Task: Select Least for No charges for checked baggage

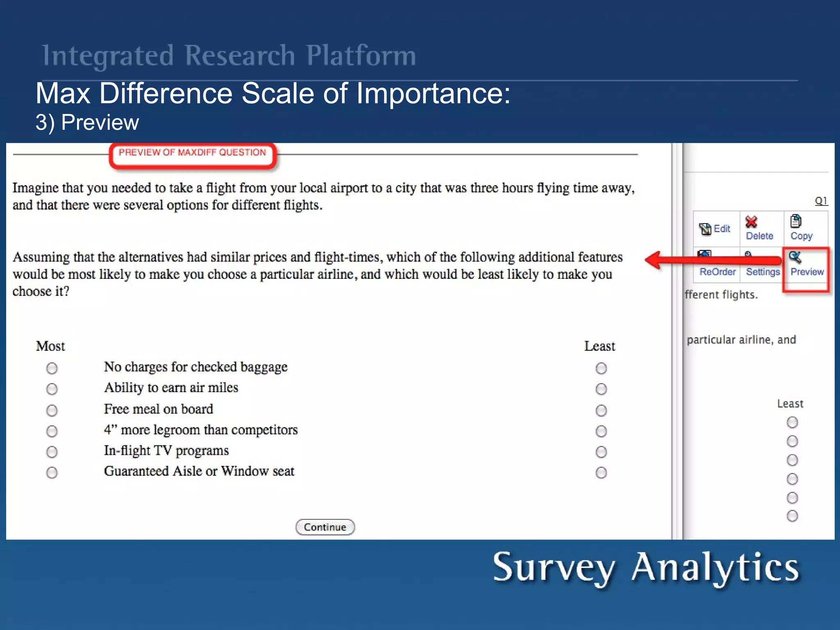Action: tap(601, 368)
